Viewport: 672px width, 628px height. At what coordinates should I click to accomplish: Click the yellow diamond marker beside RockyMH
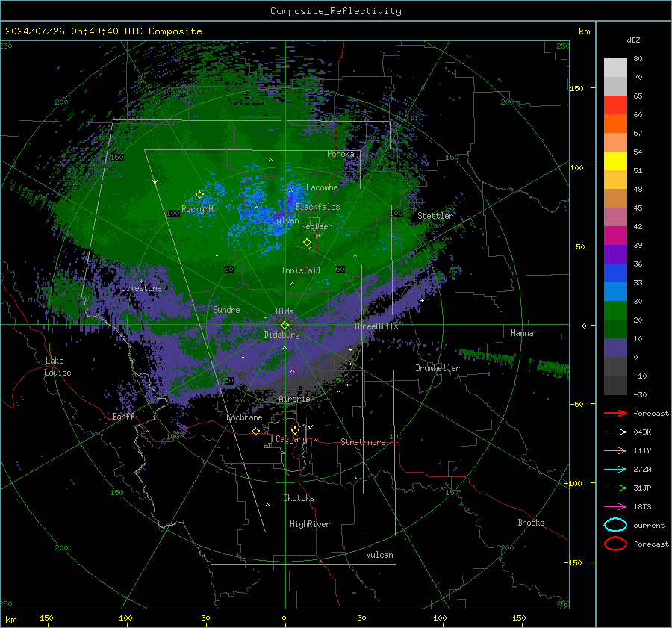click(x=199, y=195)
